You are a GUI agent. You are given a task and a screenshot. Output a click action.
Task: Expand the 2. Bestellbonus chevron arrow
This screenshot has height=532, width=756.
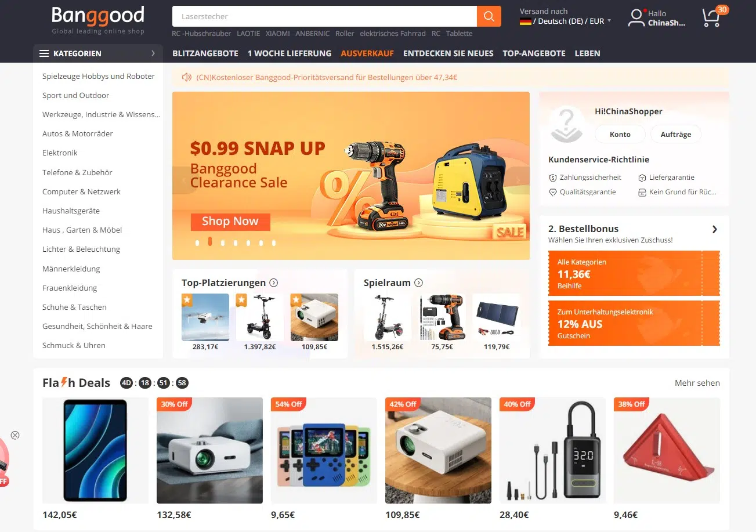715,229
